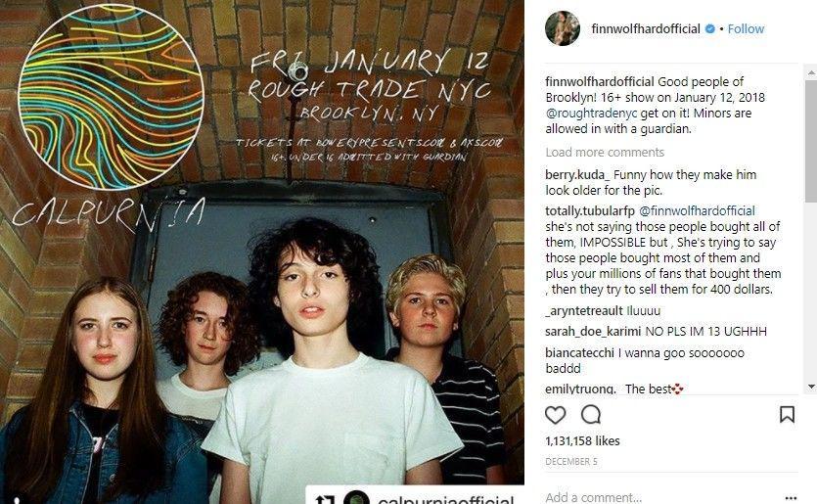Image resolution: width=817 pixels, height=504 pixels.
Task: Open the @roughtradenyc mention link
Action: click(591, 114)
